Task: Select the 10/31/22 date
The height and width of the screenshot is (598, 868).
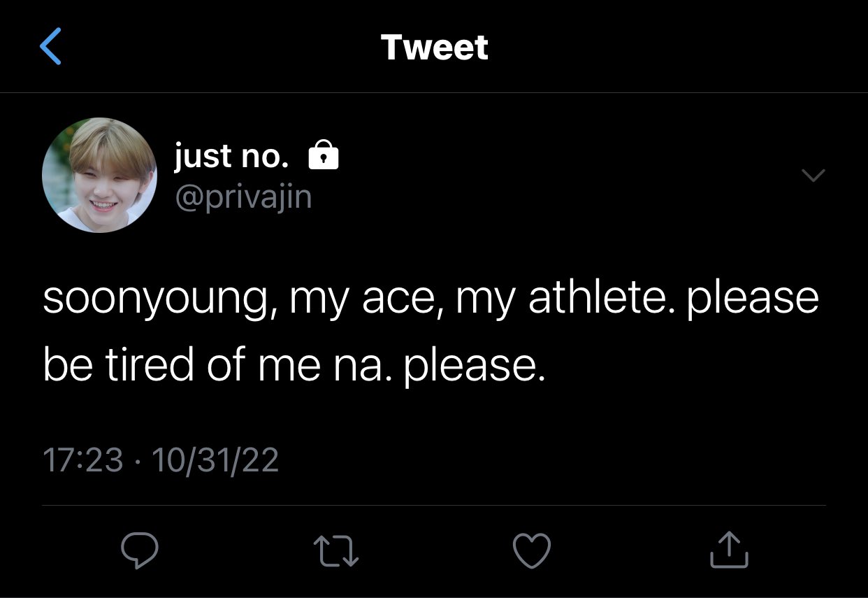Action: tap(215, 460)
